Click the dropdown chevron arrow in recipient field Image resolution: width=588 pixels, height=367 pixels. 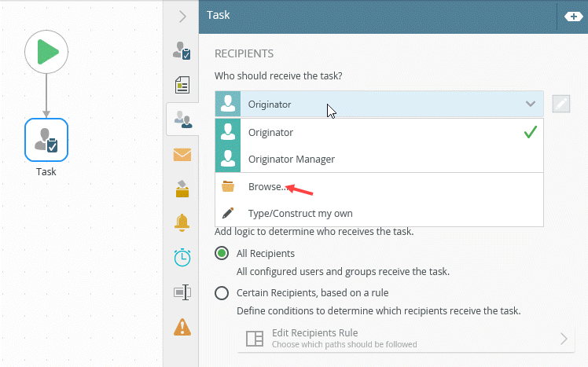[x=531, y=104]
